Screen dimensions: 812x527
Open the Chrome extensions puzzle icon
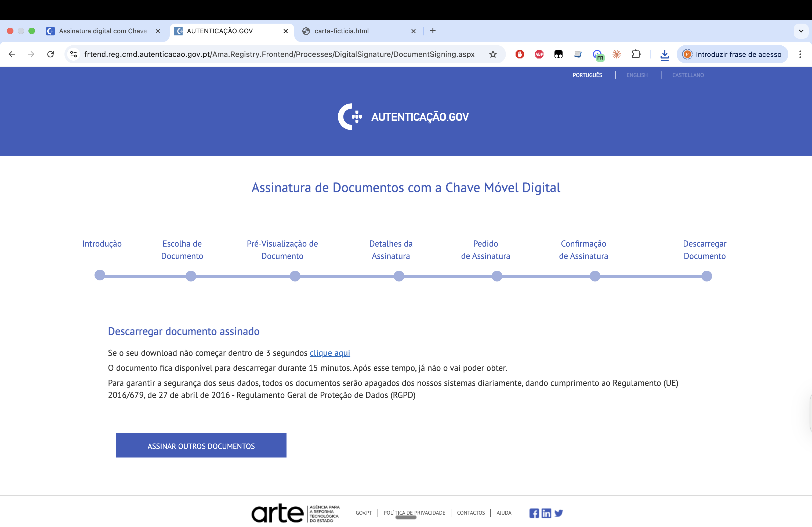636,54
